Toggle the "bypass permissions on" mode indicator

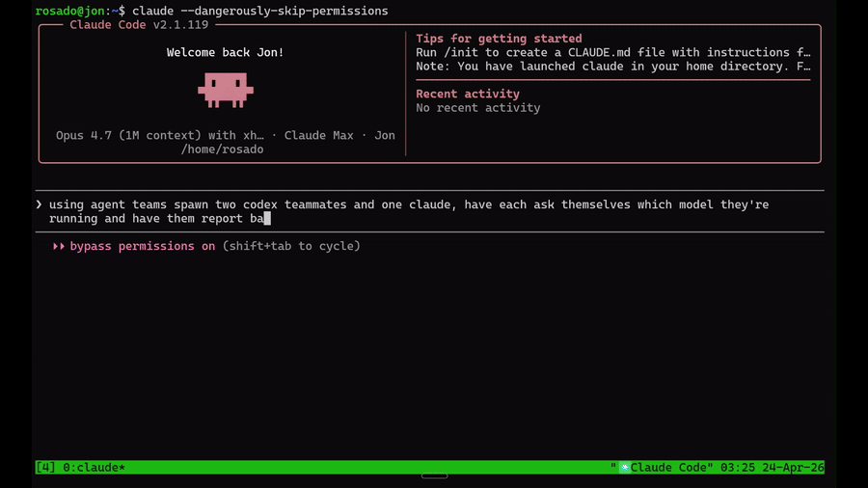tap(143, 246)
